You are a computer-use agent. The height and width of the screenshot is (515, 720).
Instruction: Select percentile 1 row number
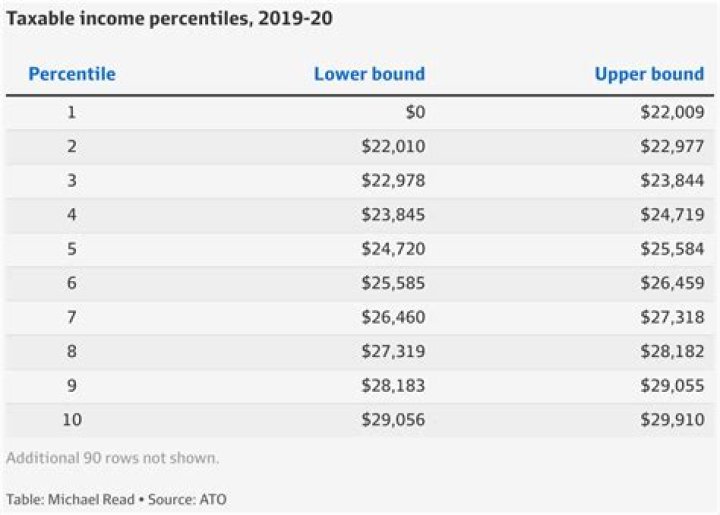[x=71, y=112]
